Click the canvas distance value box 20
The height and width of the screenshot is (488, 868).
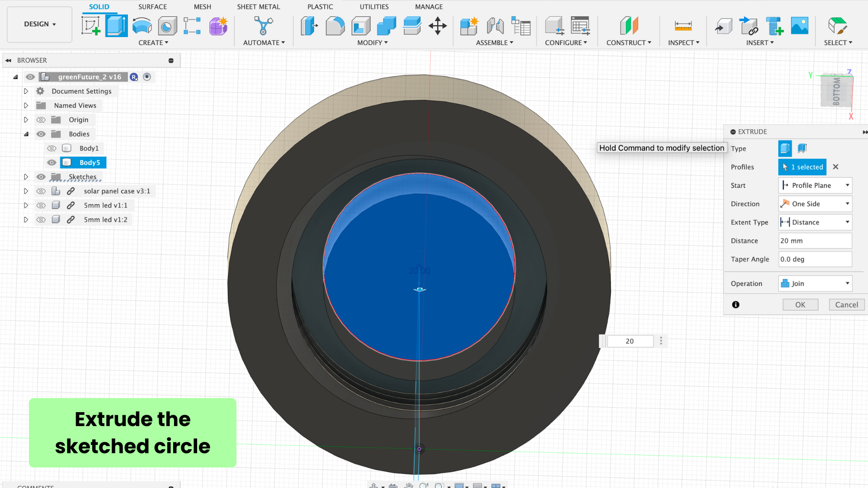pyautogui.click(x=630, y=341)
